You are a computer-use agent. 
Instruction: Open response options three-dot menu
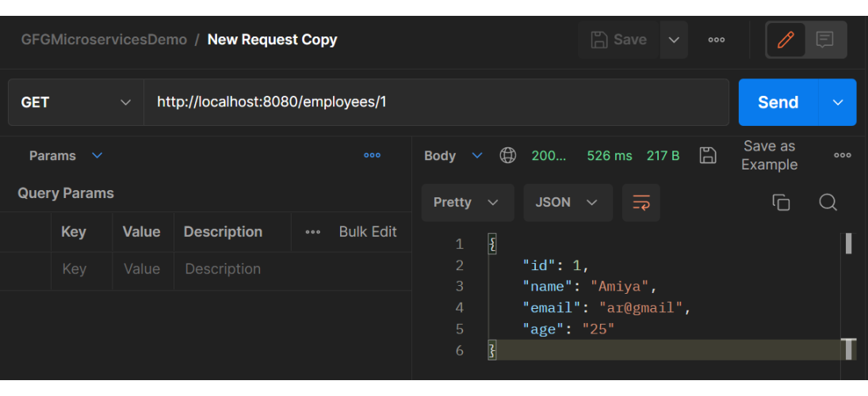[842, 155]
